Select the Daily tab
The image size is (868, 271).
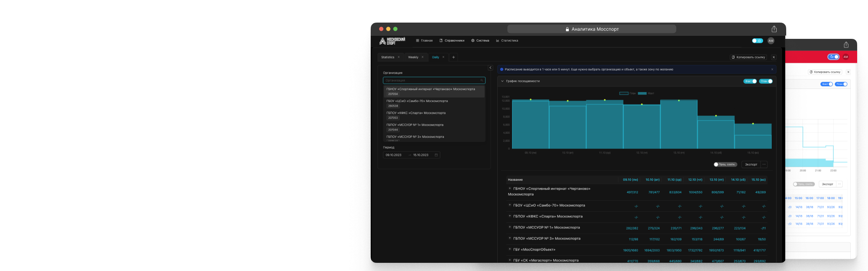435,57
